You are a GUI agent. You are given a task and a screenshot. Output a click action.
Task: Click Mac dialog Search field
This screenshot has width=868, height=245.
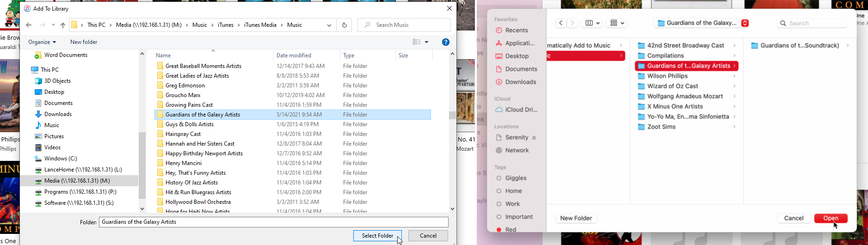coord(812,23)
